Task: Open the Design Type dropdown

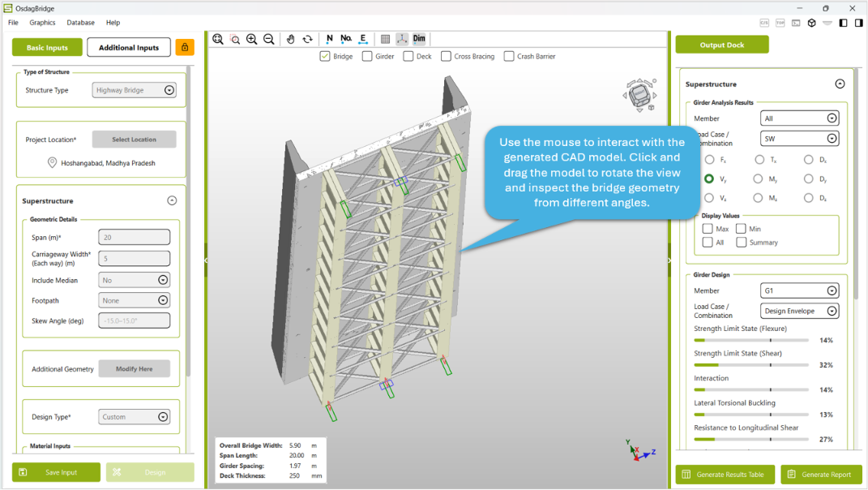Action: [x=134, y=417]
